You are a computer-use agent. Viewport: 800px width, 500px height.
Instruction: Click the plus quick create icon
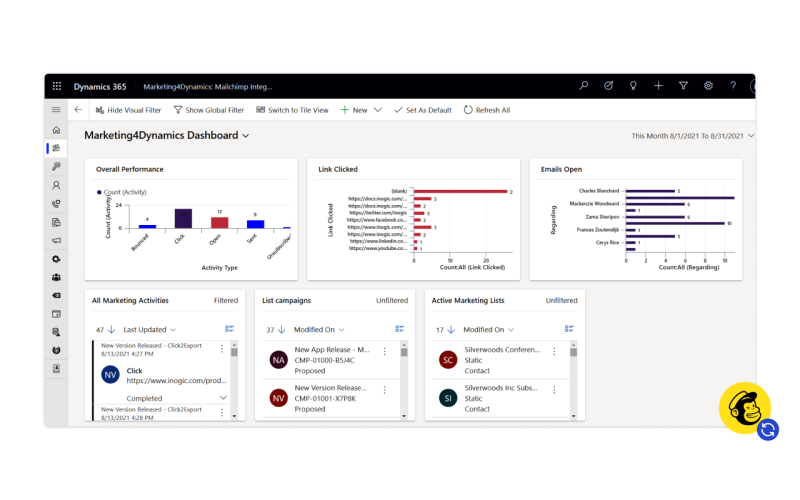tap(658, 86)
